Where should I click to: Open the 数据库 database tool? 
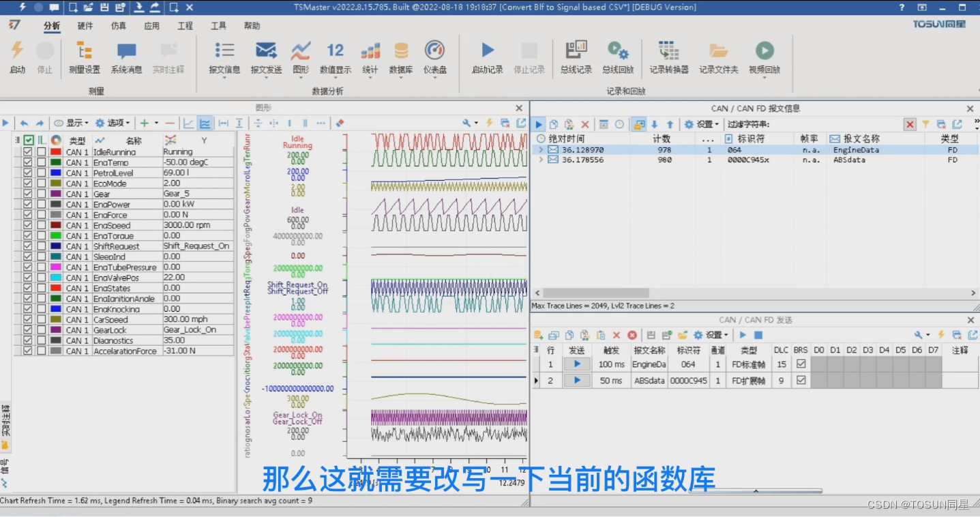click(400, 58)
